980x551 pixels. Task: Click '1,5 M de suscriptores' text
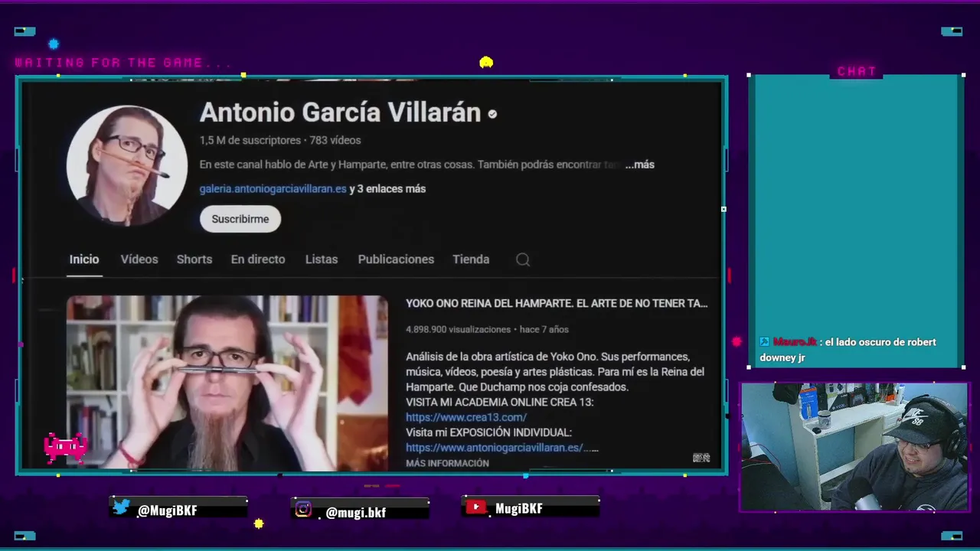click(x=250, y=140)
